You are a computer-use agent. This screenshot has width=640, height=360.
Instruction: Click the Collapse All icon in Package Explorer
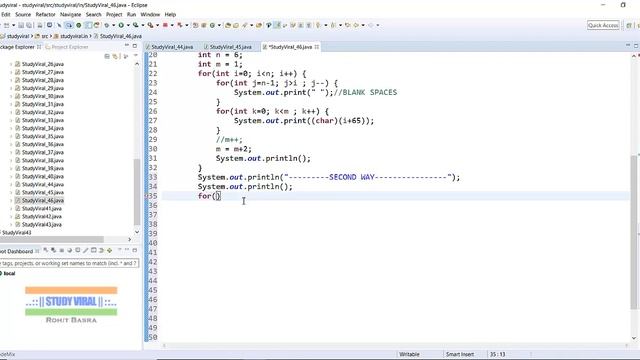coord(107,56)
